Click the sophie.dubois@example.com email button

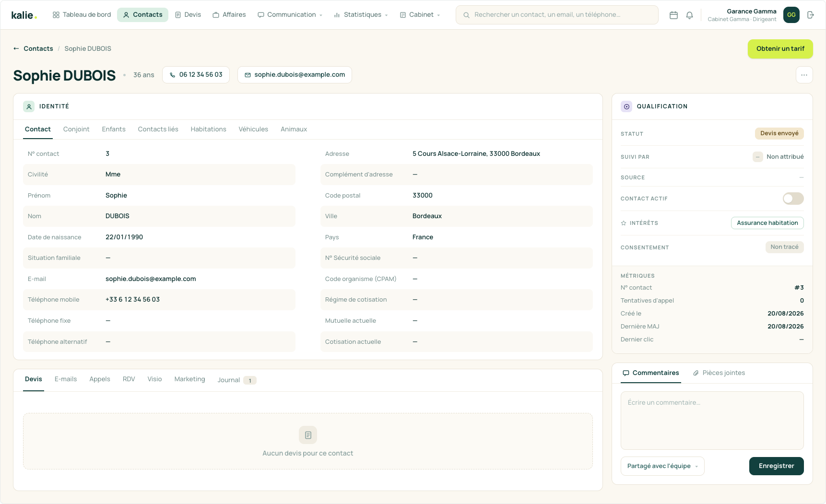[x=295, y=75]
